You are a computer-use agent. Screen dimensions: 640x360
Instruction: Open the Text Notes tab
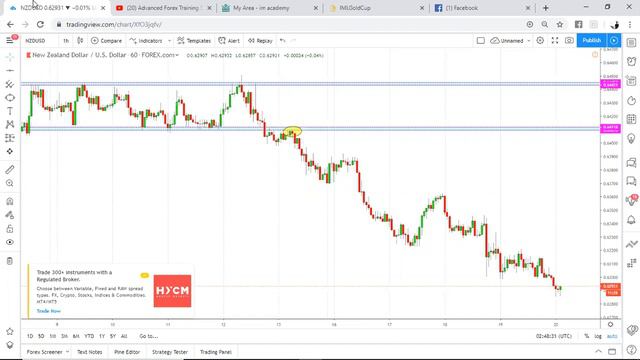pos(89,352)
